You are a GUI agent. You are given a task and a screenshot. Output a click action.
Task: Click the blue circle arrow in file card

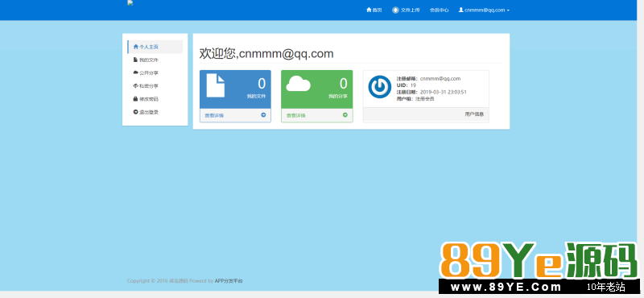coord(264,115)
